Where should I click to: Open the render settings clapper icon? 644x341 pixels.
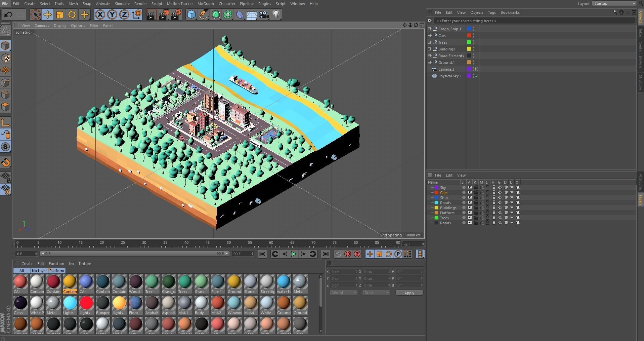click(176, 14)
